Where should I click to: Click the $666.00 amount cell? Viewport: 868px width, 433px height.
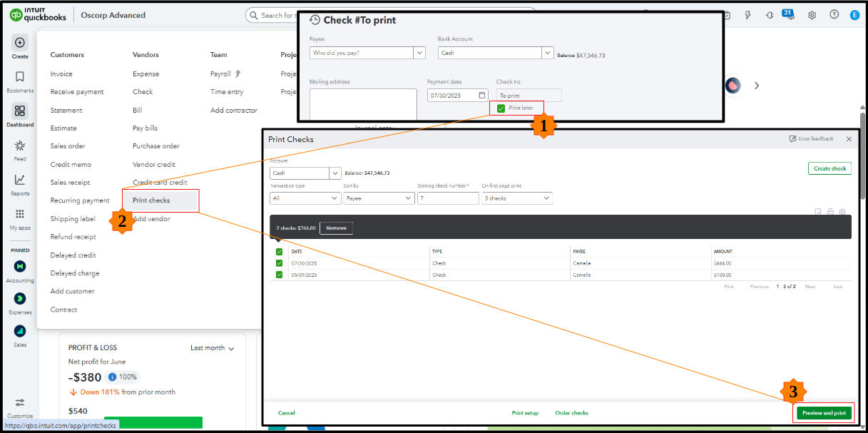point(723,263)
